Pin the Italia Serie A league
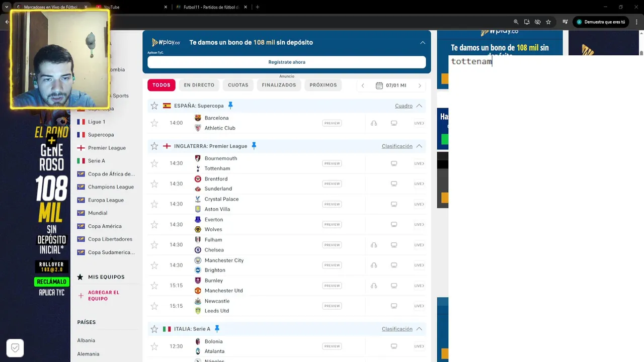Viewport: 644px width, 362px height. click(217, 329)
